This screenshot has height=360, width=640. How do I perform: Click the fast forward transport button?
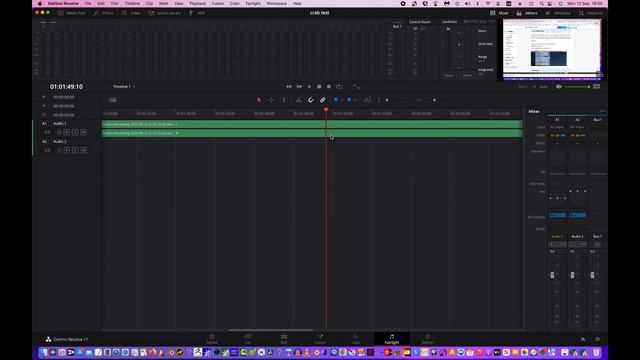pyautogui.click(x=299, y=87)
